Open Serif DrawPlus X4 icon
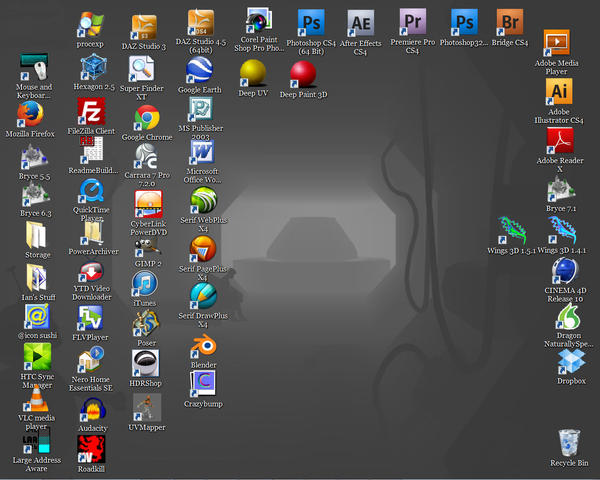This screenshot has width=600, height=480. click(x=203, y=296)
